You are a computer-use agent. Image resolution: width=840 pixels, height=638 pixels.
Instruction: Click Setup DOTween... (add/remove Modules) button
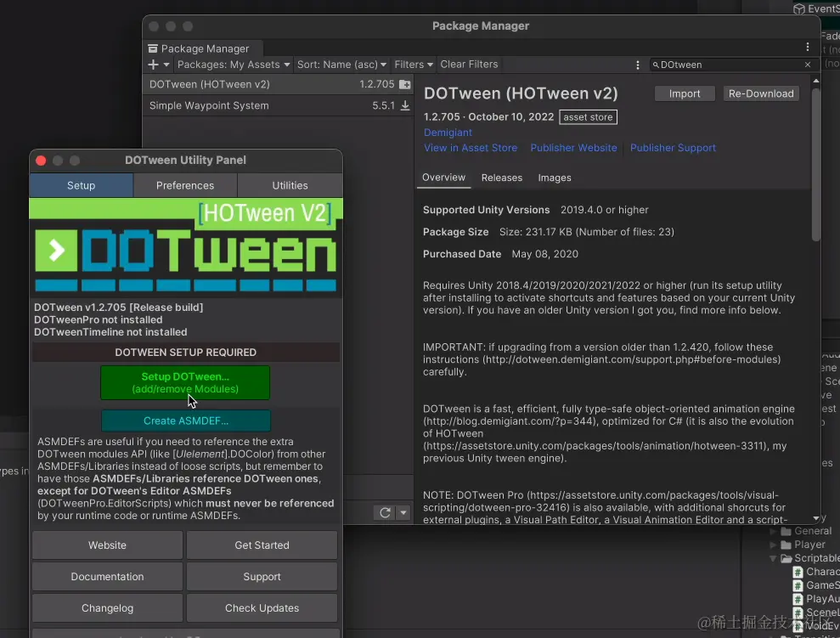[185, 382]
